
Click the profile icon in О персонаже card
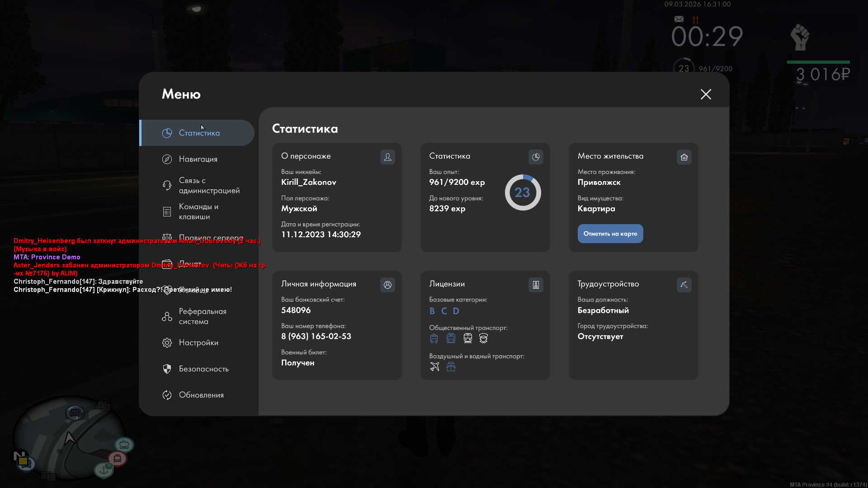tap(387, 157)
